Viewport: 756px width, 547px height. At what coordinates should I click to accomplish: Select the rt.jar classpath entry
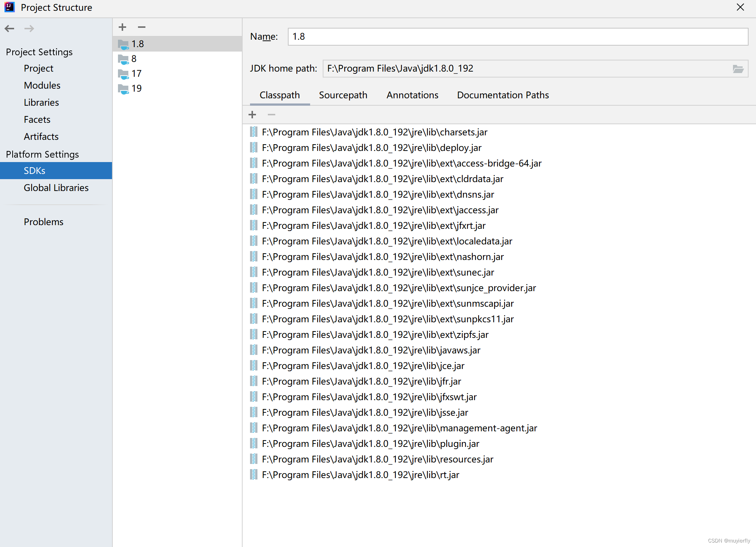click(x=360, y=475)
